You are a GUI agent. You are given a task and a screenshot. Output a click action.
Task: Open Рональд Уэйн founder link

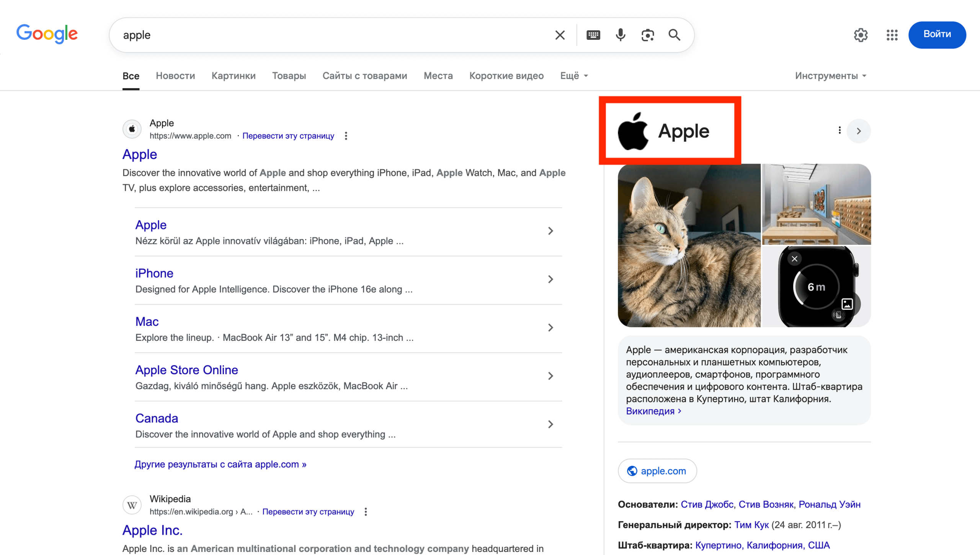[x=830, y=505]
